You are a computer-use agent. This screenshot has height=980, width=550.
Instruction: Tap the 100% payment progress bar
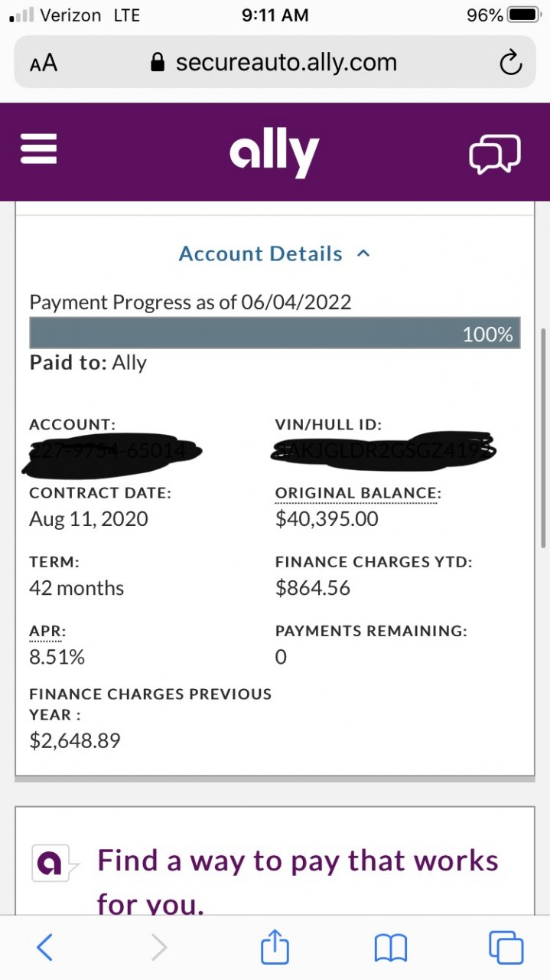tap(275, 333)
